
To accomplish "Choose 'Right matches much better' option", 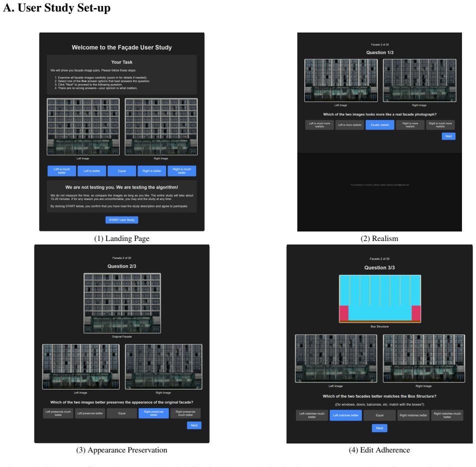I will click(447, 415).
